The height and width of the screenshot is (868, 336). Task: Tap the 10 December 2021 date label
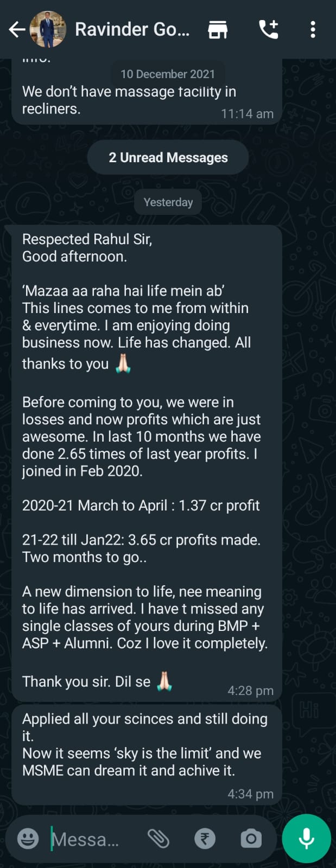[x=167, y=74]
